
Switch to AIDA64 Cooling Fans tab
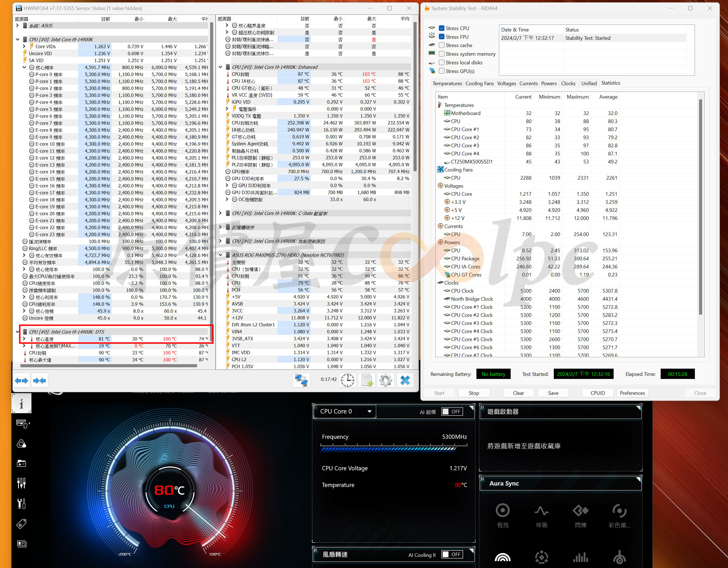(x=479, y=83)
